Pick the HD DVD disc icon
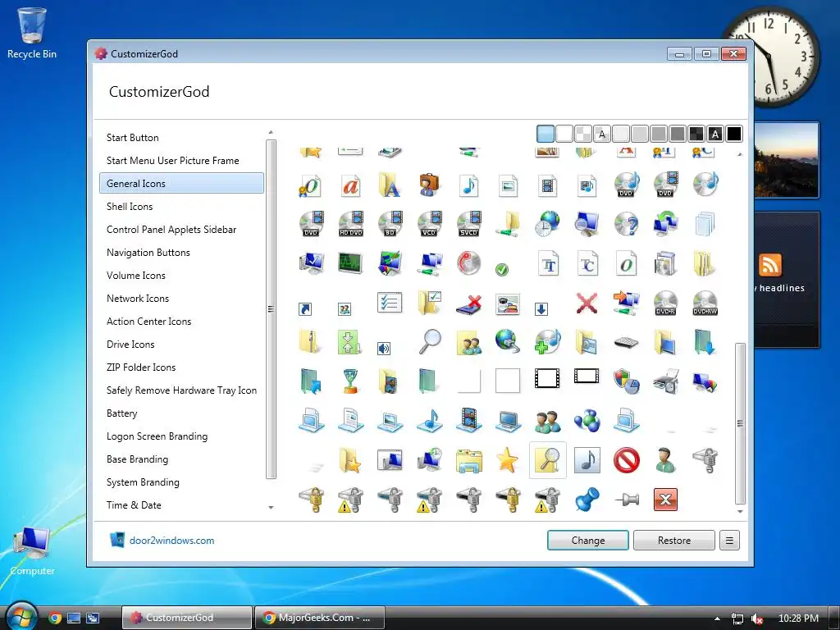This screenshot has height=630, width=840. point(351,224)
